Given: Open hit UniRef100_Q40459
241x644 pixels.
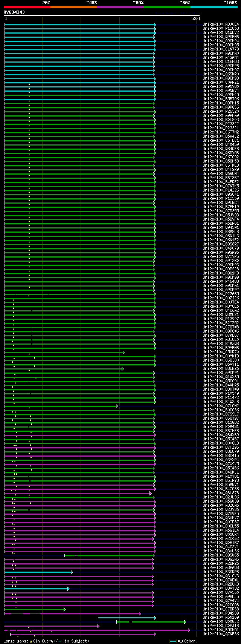Looking at the screenshot, I should coord(221,144).
